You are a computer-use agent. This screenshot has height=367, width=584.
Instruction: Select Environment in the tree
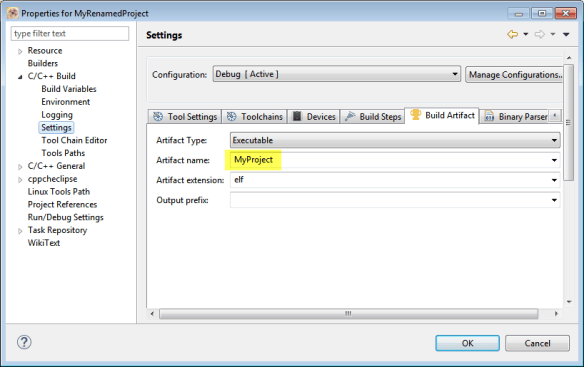point(66,102)
